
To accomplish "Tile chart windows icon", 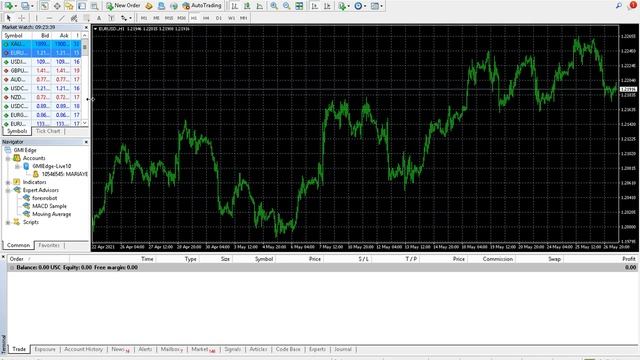I will [x=299, y=6].
